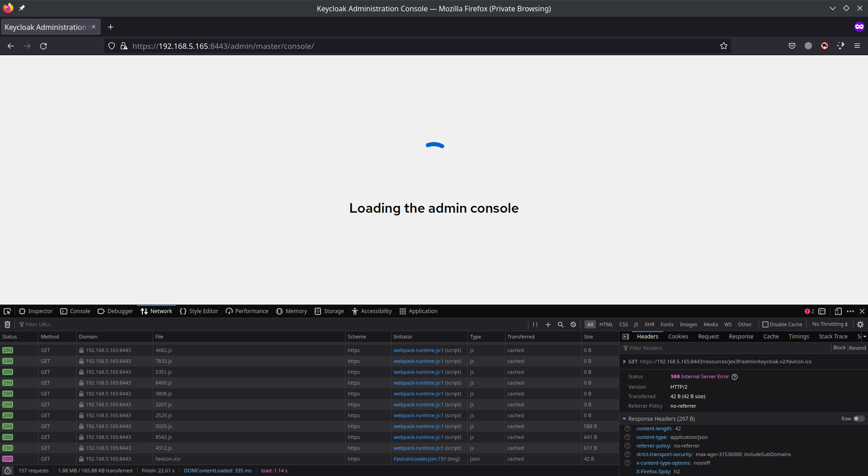The width and height of the screenshot is (868, 476).
Task: Open the Response details tab
Action: 741,337
